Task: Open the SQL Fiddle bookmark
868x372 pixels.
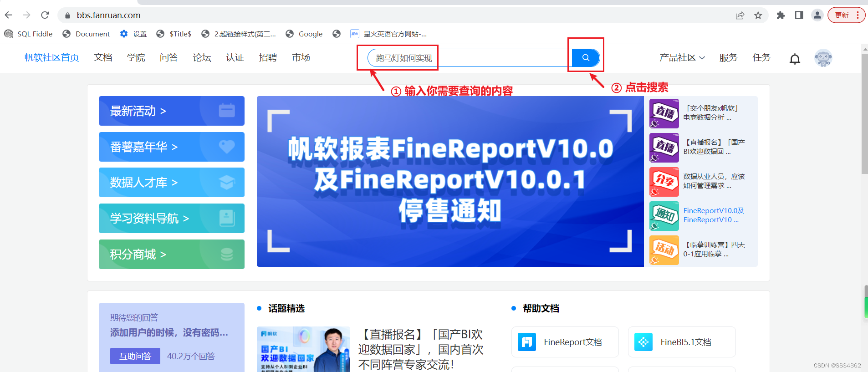Action: [x=28, y=34]
